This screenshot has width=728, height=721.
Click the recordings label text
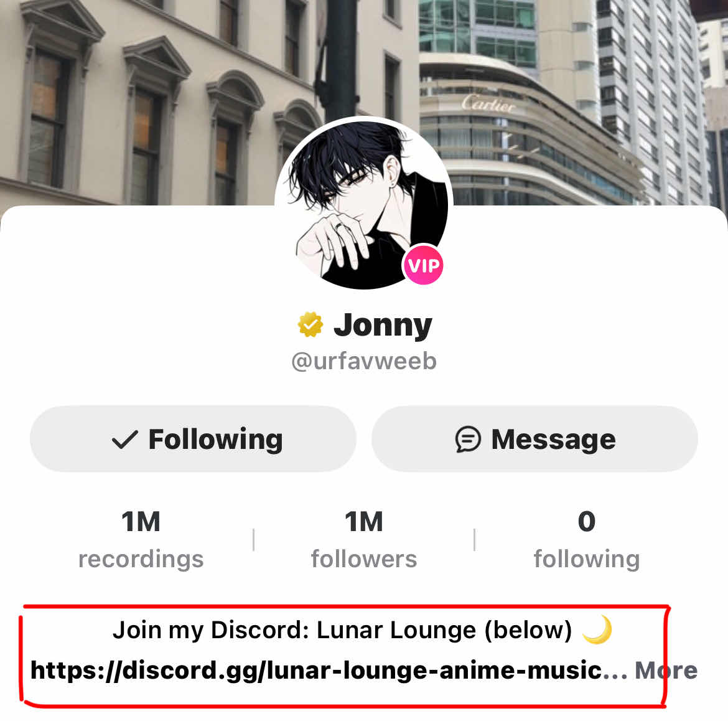click(x=141, y=559)
